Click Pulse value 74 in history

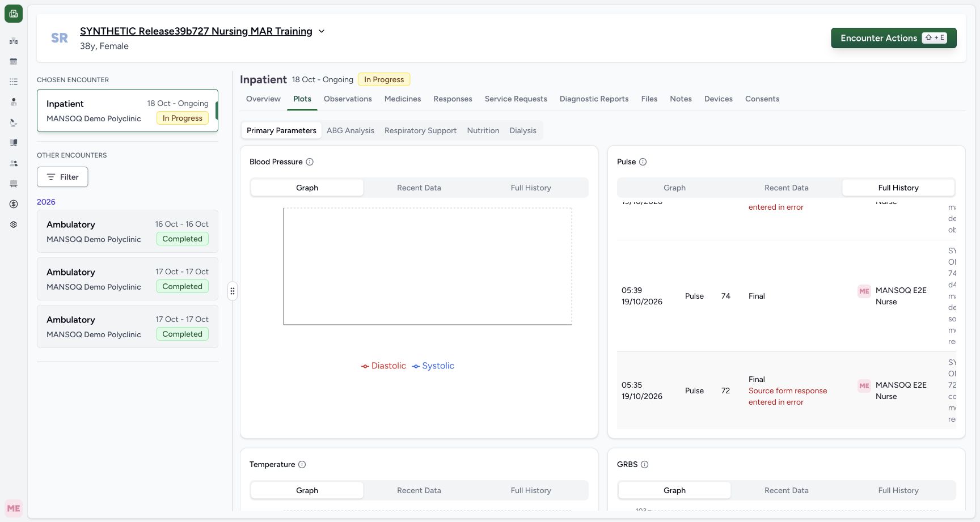pos(726,296)
